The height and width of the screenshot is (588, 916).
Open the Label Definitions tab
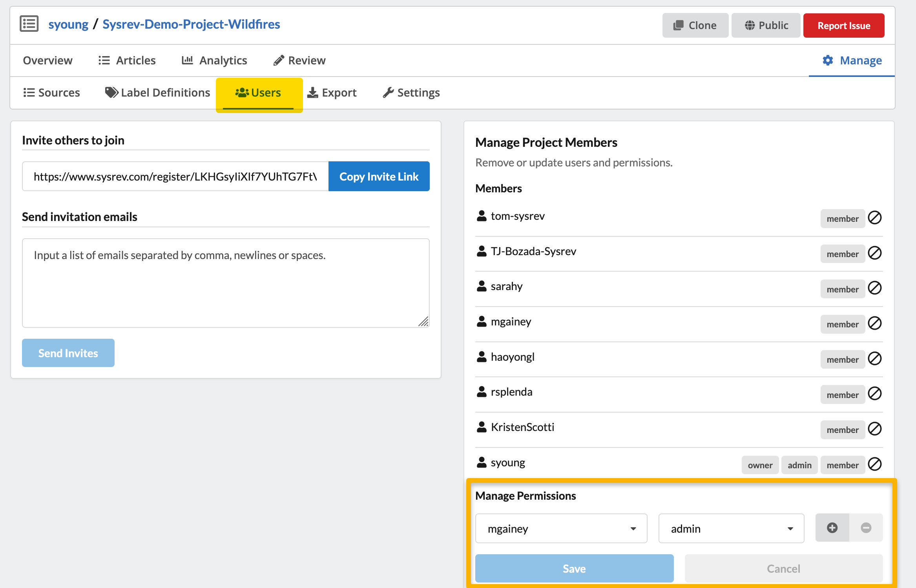pos(158,93)
